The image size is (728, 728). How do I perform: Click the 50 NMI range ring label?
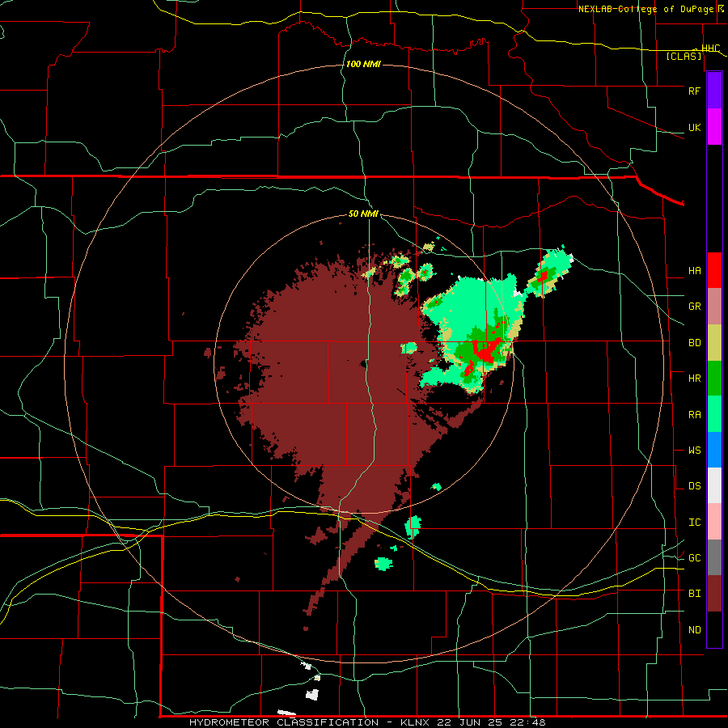(x=363, y=214)
